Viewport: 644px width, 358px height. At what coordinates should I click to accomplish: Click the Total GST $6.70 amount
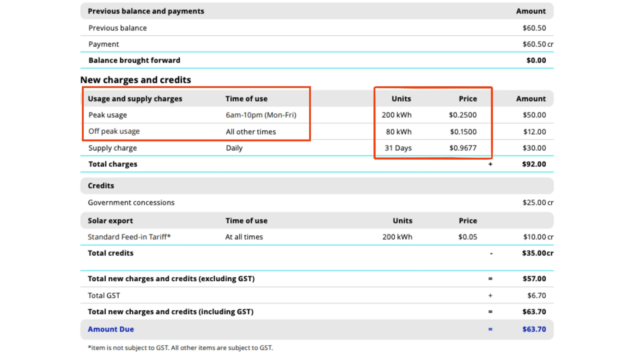pos(536,295)
